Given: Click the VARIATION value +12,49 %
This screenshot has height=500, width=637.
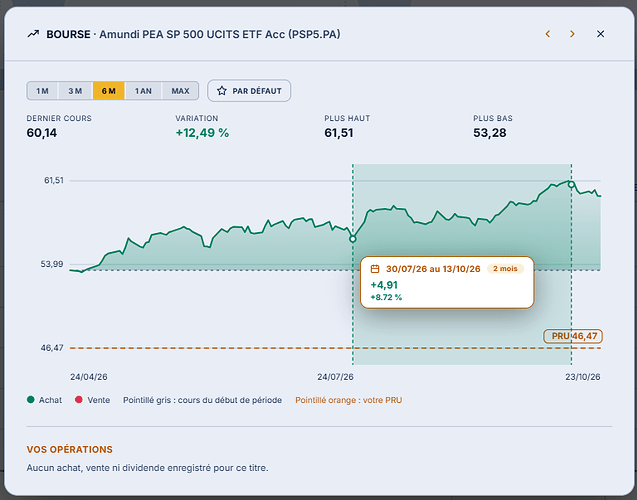Looking at the screenshot, I should [202, 133].
